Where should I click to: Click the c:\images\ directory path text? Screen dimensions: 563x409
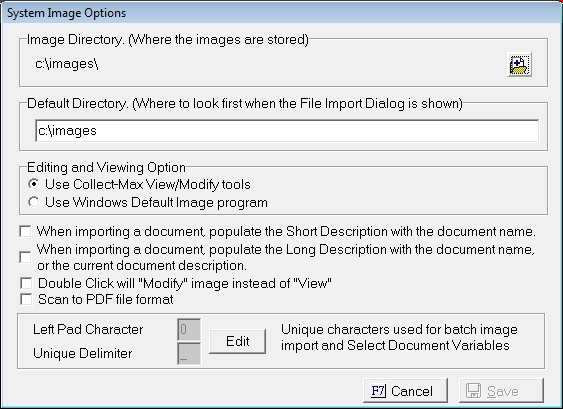(67, 64)
